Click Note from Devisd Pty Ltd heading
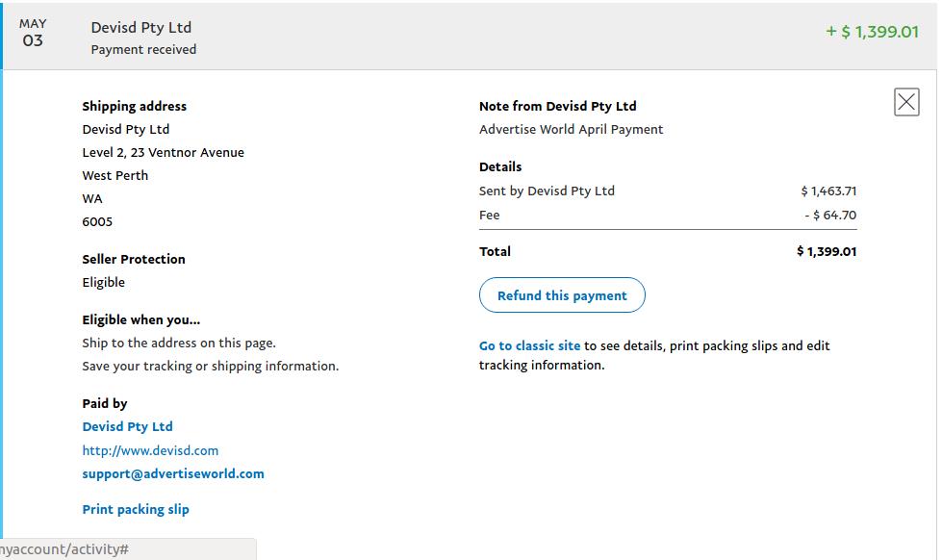Viewport: 942px width, 560px height. 557,107
